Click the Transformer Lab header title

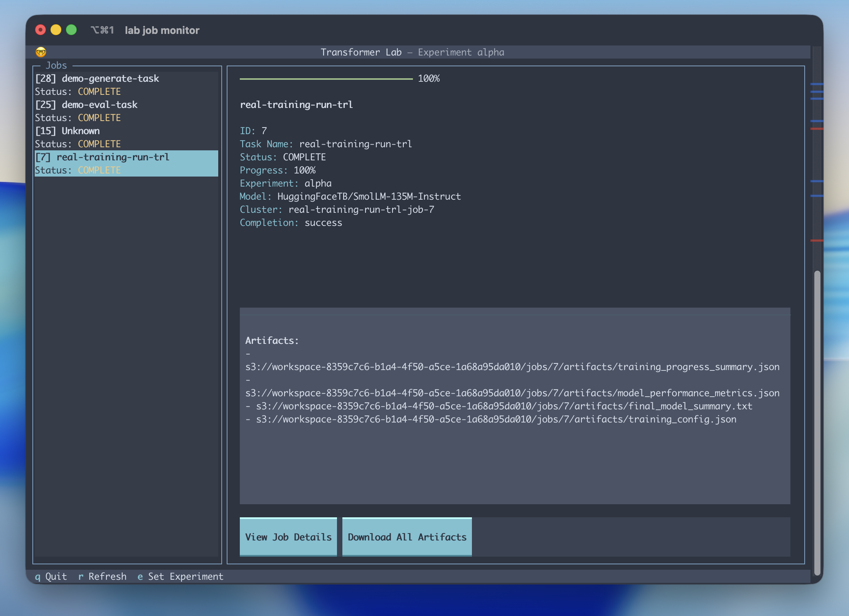[413, 52]
